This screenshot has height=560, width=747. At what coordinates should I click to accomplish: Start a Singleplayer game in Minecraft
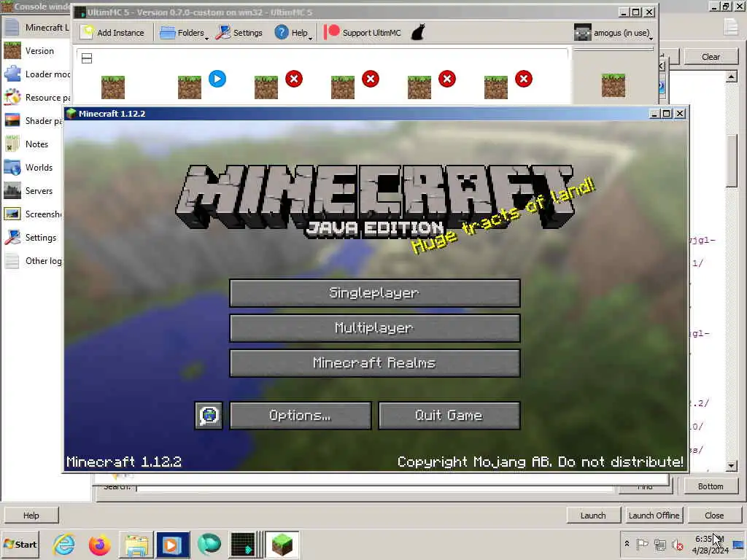[374, 293]
